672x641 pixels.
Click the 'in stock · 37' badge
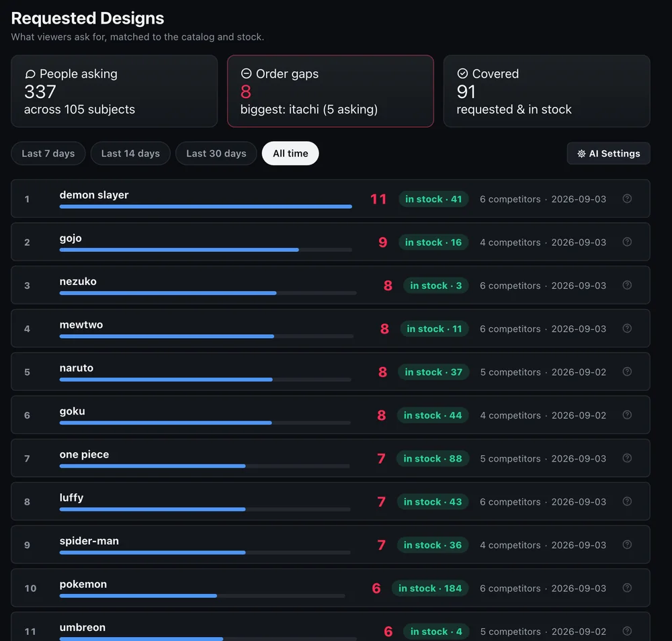433,372
